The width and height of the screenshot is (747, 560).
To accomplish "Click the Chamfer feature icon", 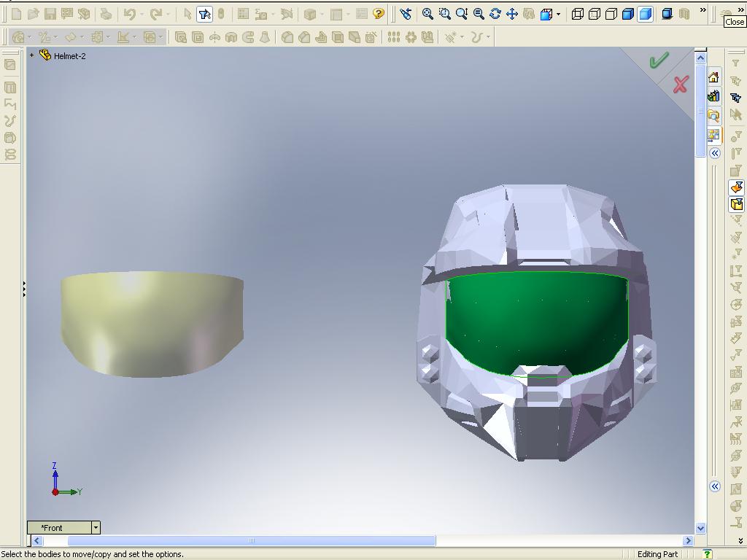I will tap(304, 36).
